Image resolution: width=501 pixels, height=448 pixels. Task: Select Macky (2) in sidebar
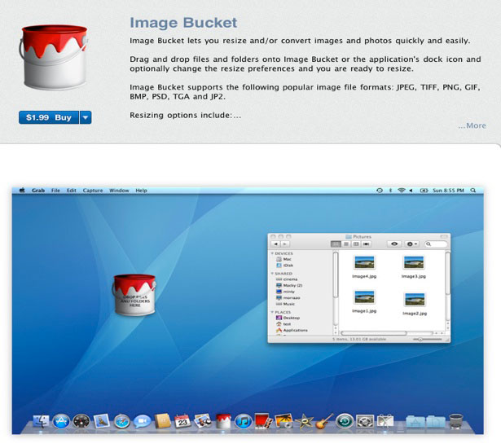[x=289, y=285]
